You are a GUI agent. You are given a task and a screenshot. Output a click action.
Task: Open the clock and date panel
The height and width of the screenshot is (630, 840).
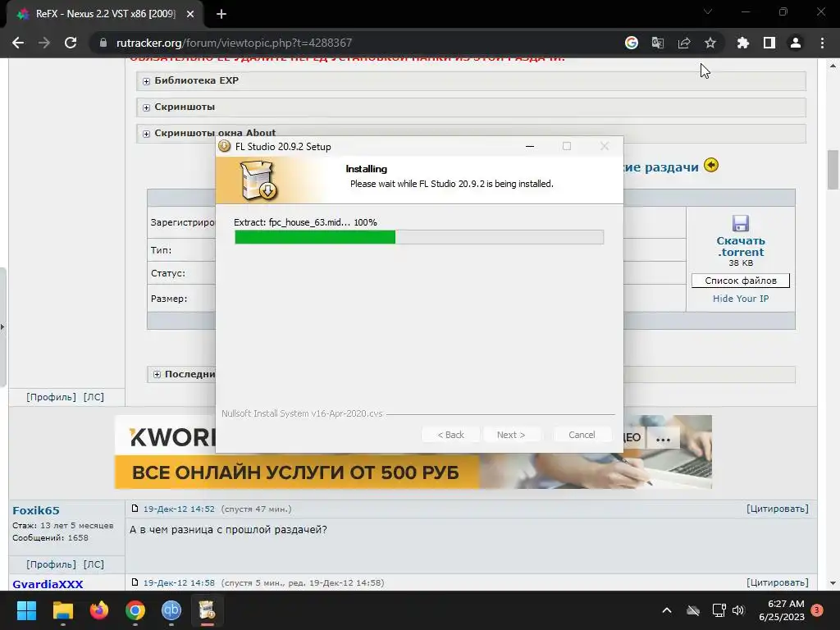[782, 610]
